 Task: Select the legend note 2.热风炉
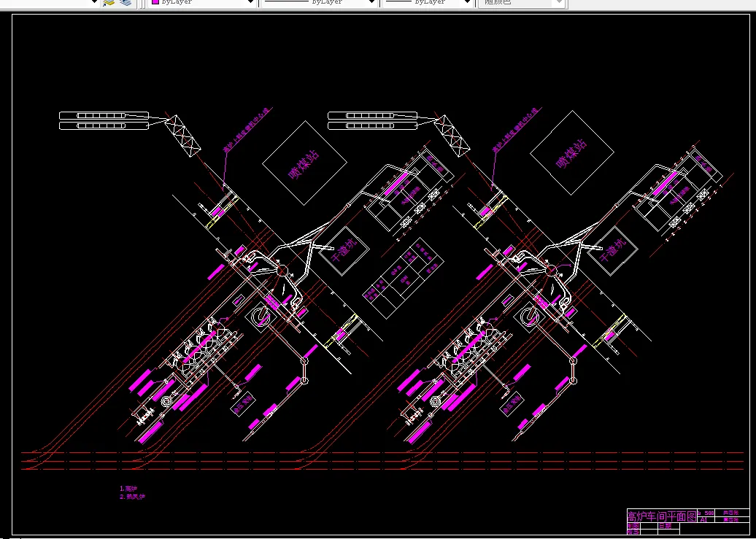[132, 497]
